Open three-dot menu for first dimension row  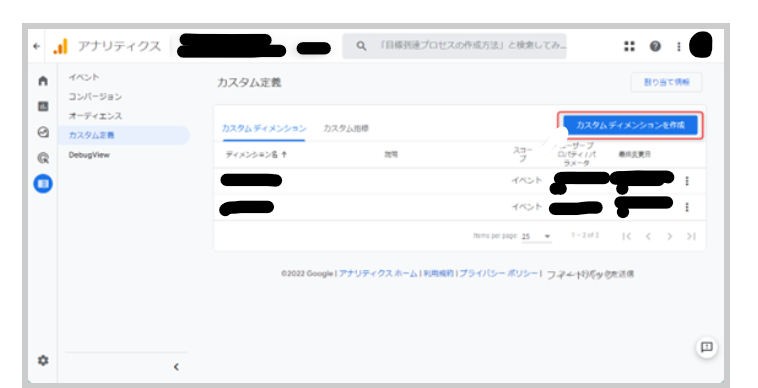tap(687, 181)
